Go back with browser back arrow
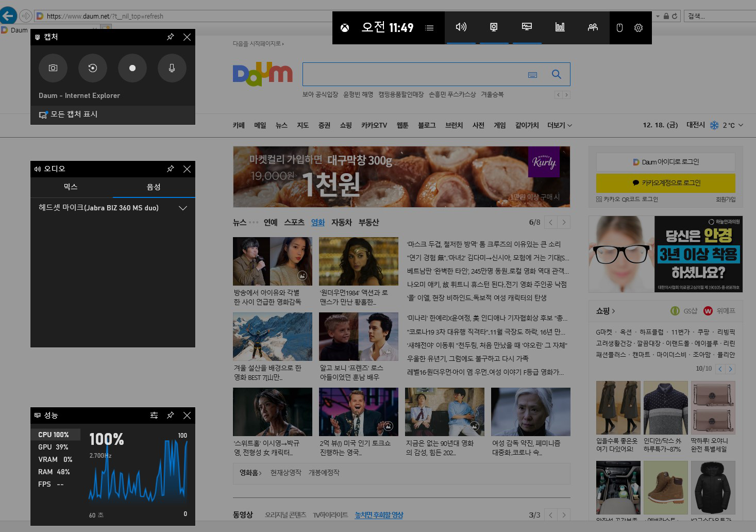The height and width of the screenshot is (532, 756). click(x=8, y=15)
